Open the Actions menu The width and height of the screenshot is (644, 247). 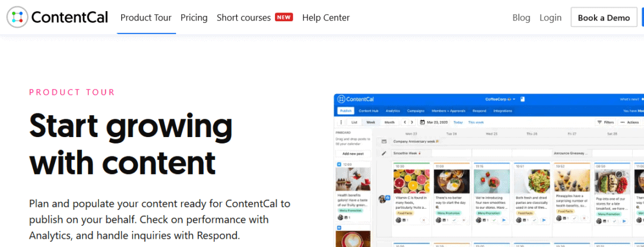point(630,122)
